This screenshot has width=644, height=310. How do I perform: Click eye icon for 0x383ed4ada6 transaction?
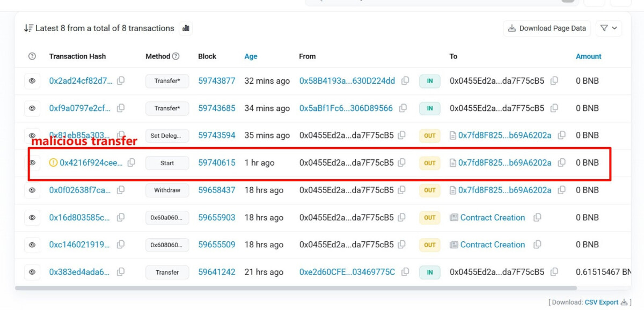click(32, 272)
